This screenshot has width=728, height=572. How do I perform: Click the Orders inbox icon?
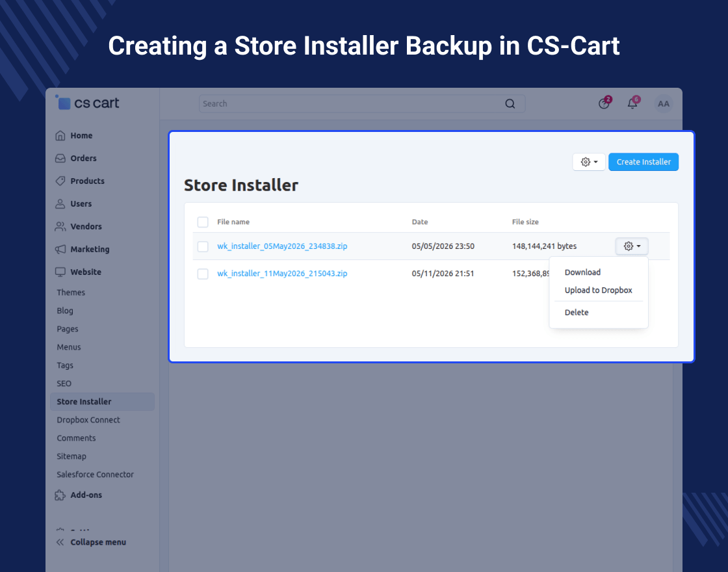click(60, 159)
